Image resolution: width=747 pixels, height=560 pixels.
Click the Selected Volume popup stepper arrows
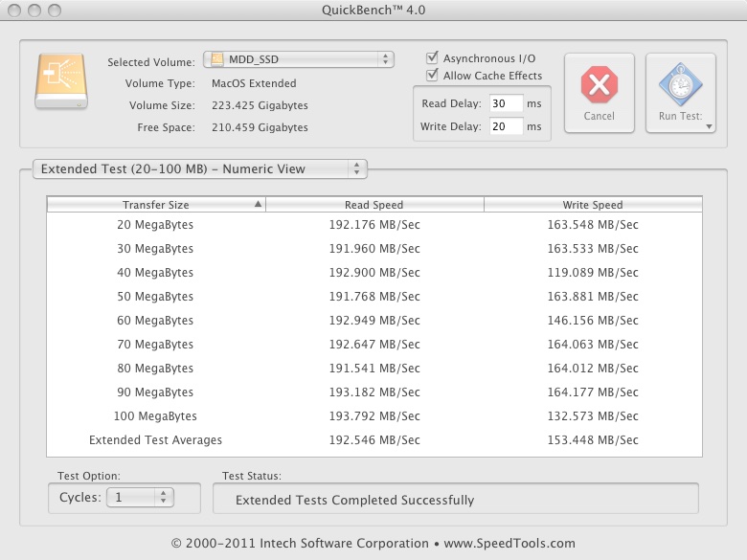385,59
